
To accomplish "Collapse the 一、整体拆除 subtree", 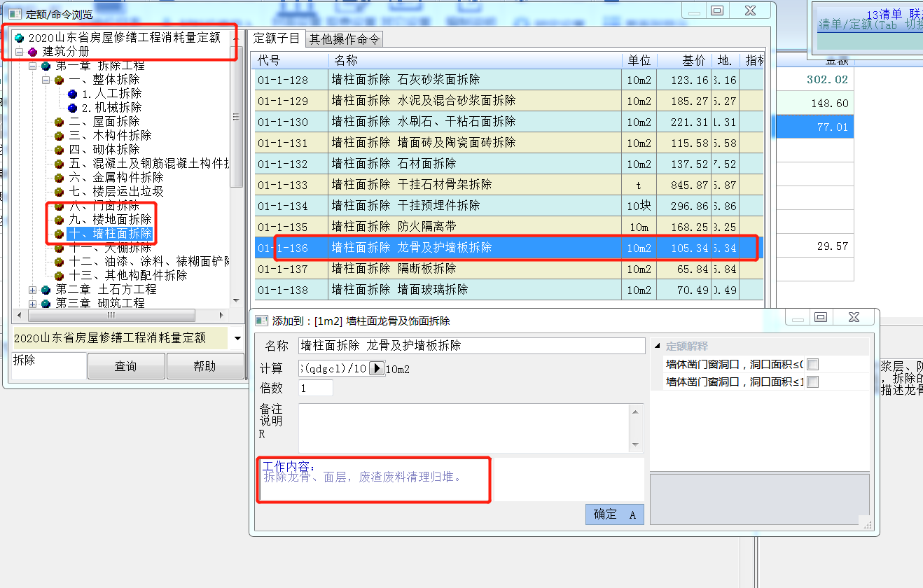I will (x=46, y=80).
